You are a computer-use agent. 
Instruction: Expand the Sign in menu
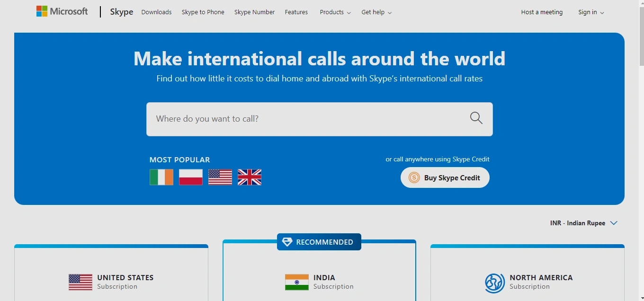[x=590, y=12]
